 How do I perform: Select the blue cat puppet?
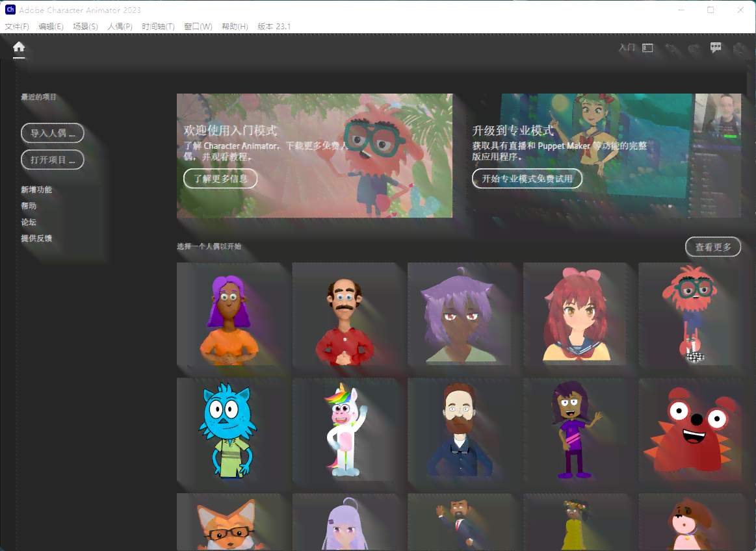click(x=228, y=429)
